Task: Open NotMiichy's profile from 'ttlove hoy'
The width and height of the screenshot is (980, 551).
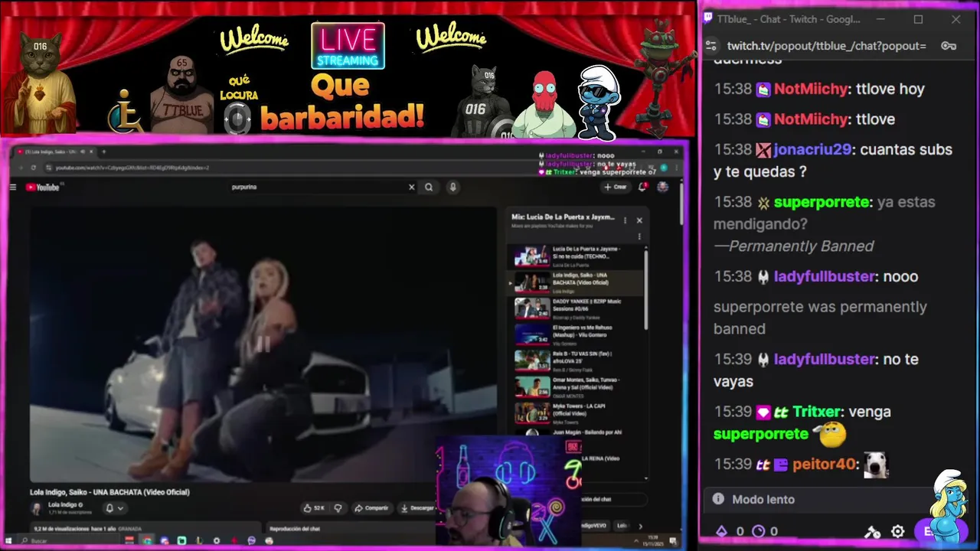Action: (x=811, y=89)
